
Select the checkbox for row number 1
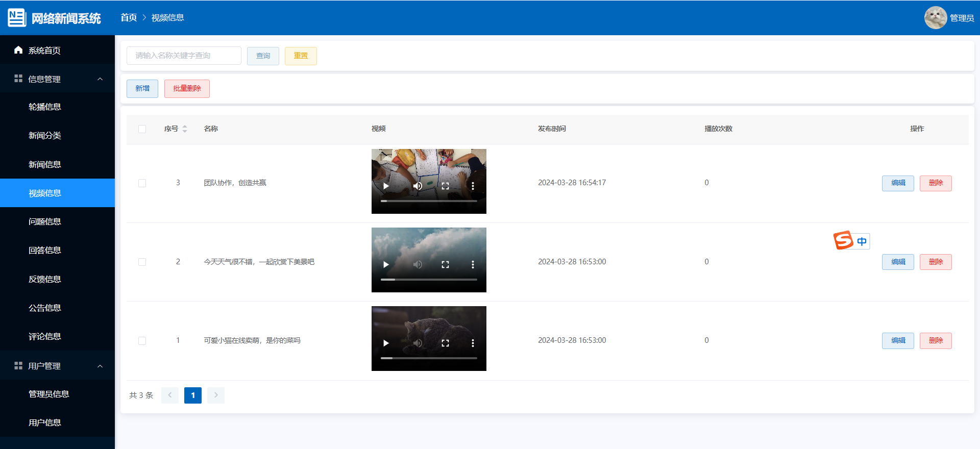pos(142,341)
